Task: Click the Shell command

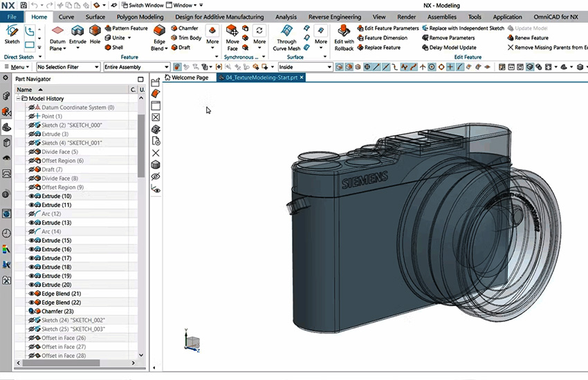Action: pyautogui.click(x=114, y=48)
